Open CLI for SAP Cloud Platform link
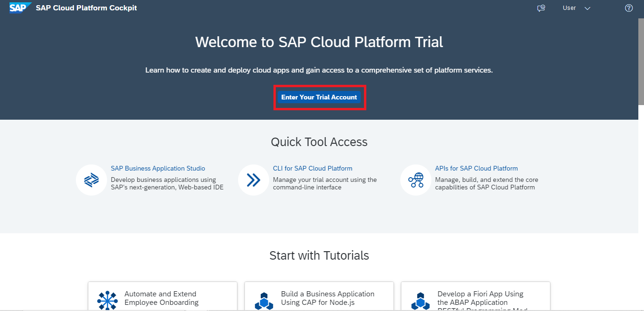The width and height of the screenshot is (644, 311). pos(313,168)
